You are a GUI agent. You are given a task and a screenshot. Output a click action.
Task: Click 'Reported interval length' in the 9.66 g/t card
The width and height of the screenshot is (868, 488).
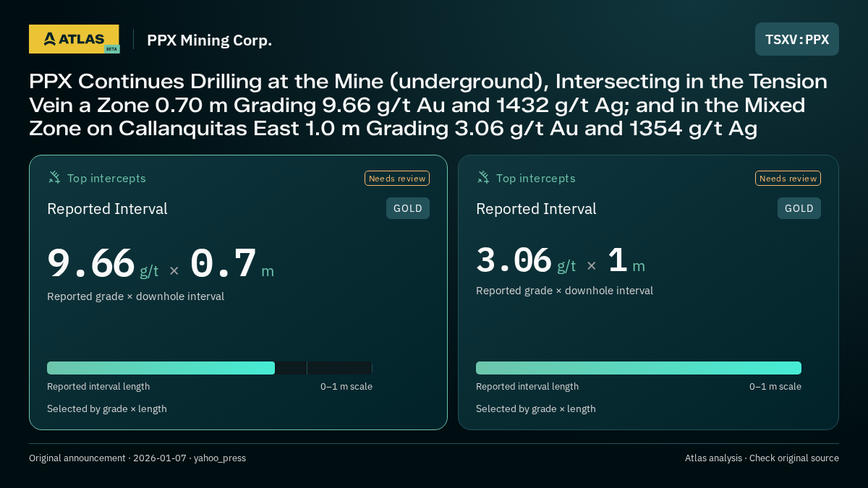(98, 387)
